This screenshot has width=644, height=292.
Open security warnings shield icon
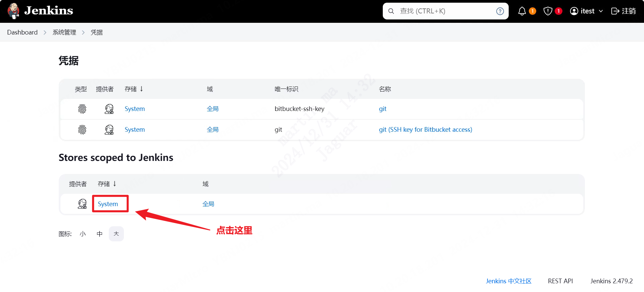[548, 11]
